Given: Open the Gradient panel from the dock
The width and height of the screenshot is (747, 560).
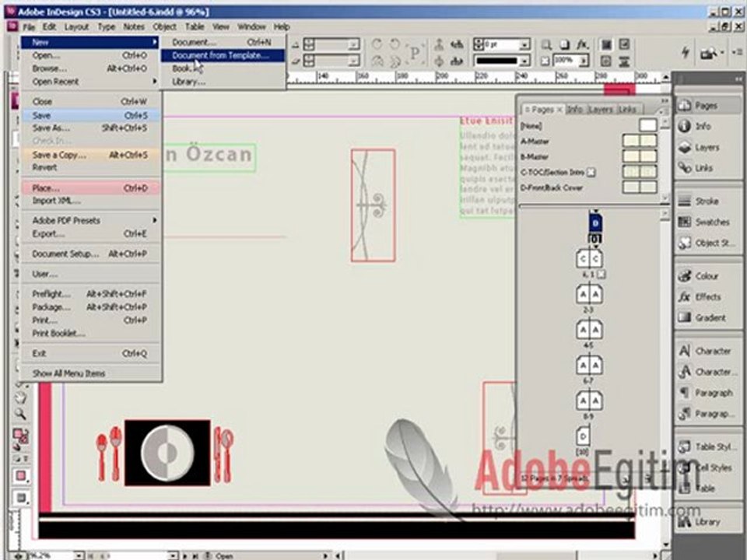Looking at the screenshot, I should coord(707,317).
